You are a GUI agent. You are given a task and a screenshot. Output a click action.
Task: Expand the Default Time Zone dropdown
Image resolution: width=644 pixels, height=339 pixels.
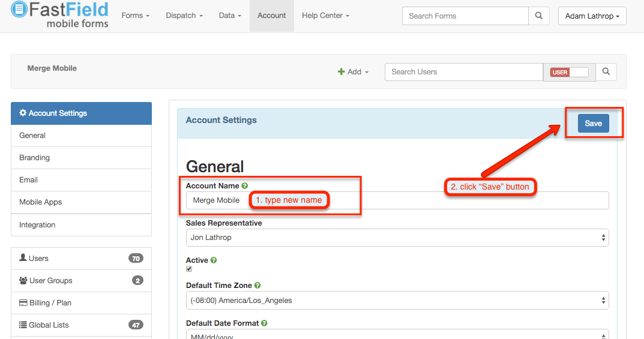(397, 301)
